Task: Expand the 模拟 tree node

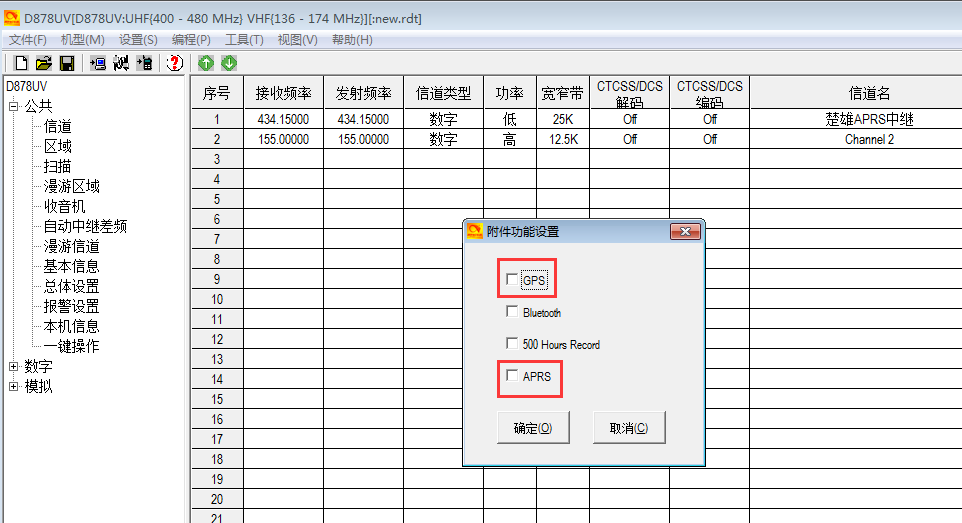Action: point(14,387)
